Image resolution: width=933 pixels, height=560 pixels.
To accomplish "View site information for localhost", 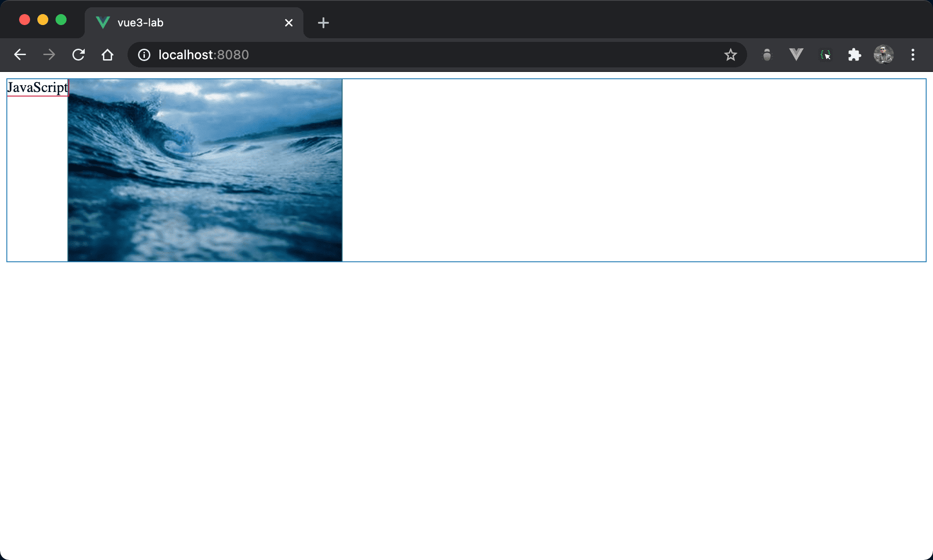I will pos(144,55).
